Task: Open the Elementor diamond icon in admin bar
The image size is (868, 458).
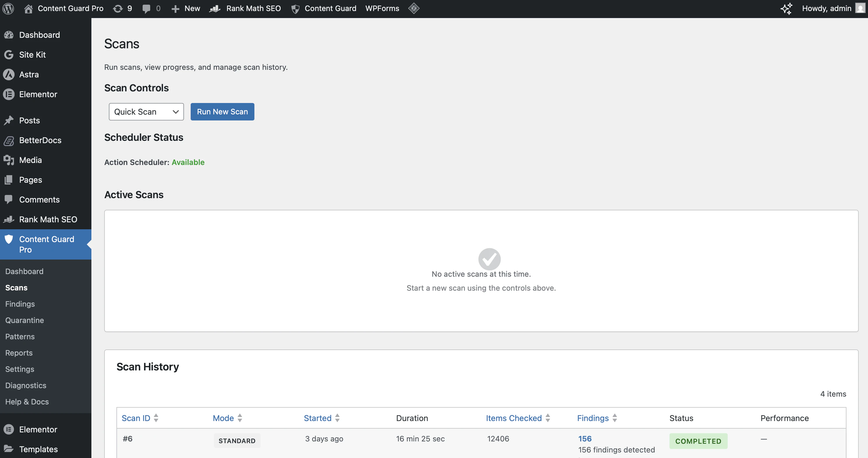Action: tap(414, 8)
